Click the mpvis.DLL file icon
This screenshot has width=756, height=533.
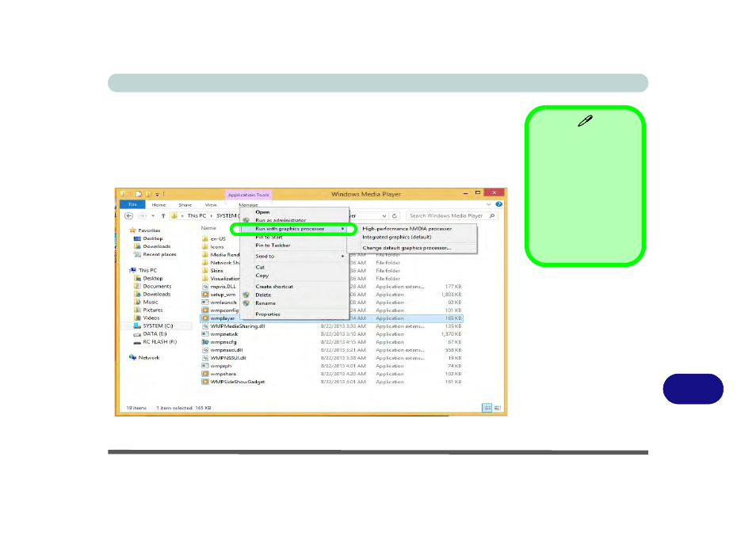point(205,286)
